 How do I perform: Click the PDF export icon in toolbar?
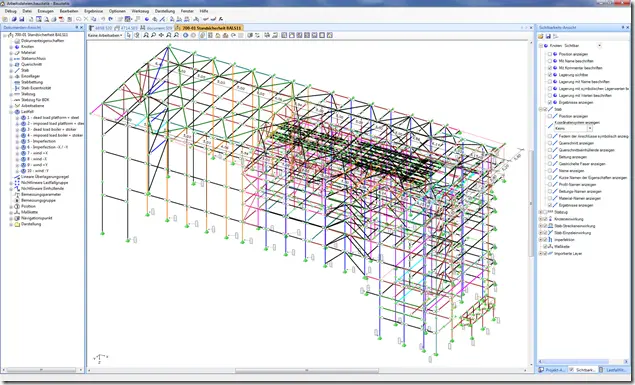click(62, 19)
